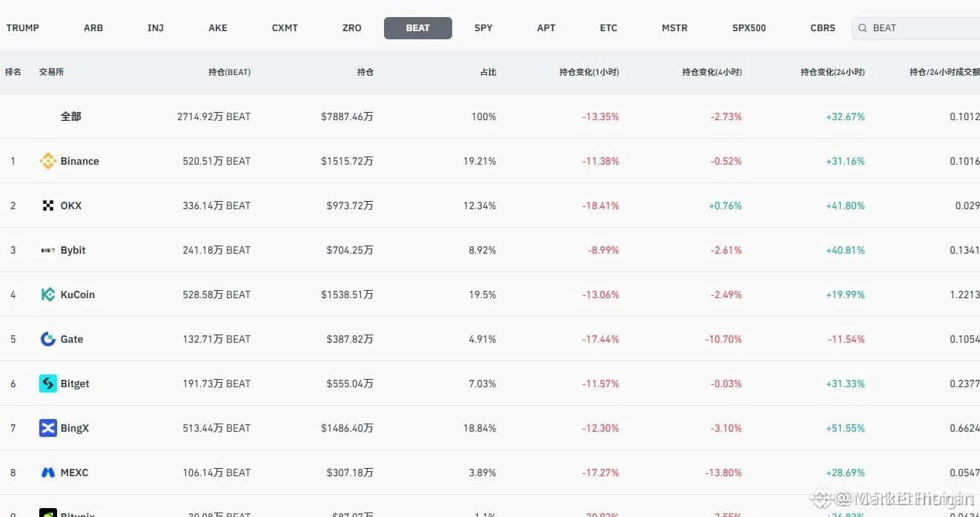Sort by 持仓变化(1小时) column header
Viewport: 980px width, 517px height.
(589, 72)
